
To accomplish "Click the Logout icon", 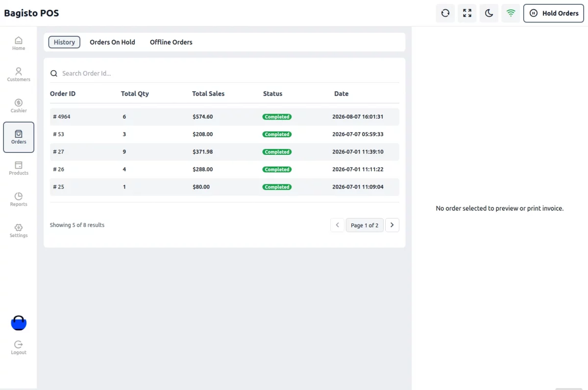I will [x=19, y=347].
